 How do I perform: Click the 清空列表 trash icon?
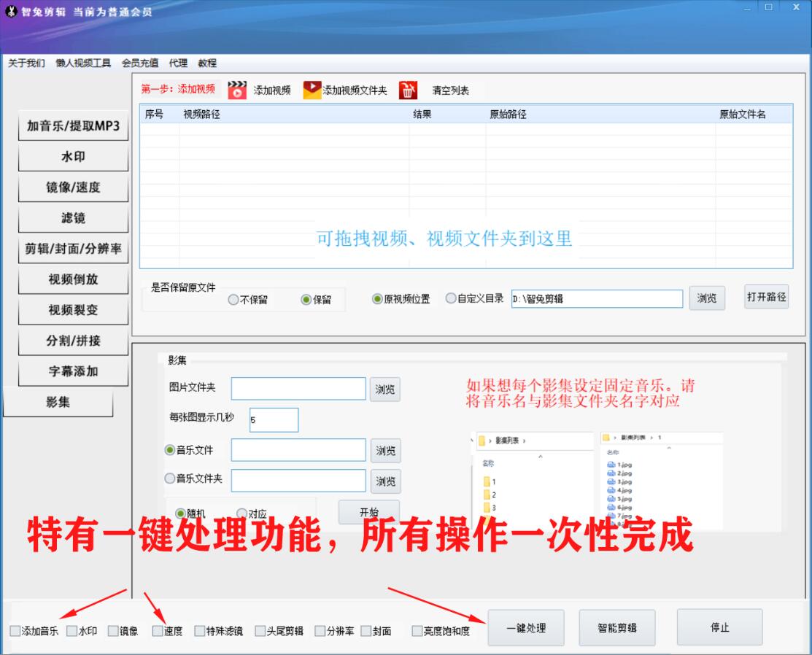[409, 90]
